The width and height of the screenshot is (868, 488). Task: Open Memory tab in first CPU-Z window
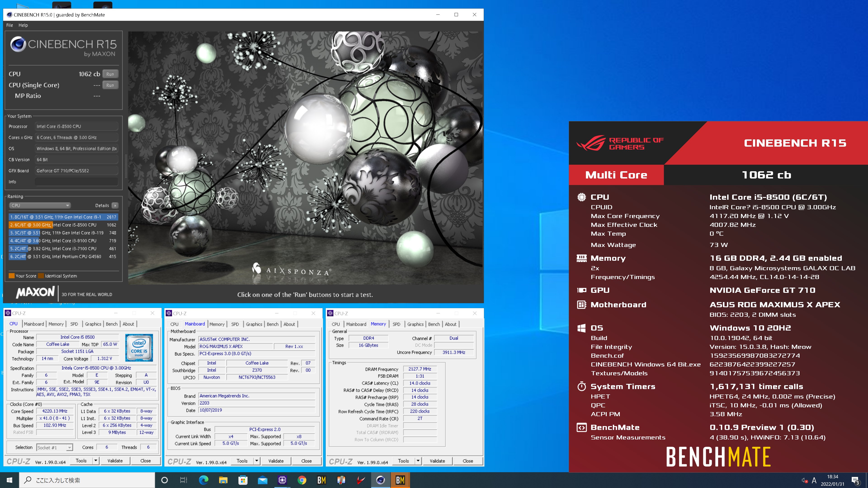point(56,324)
